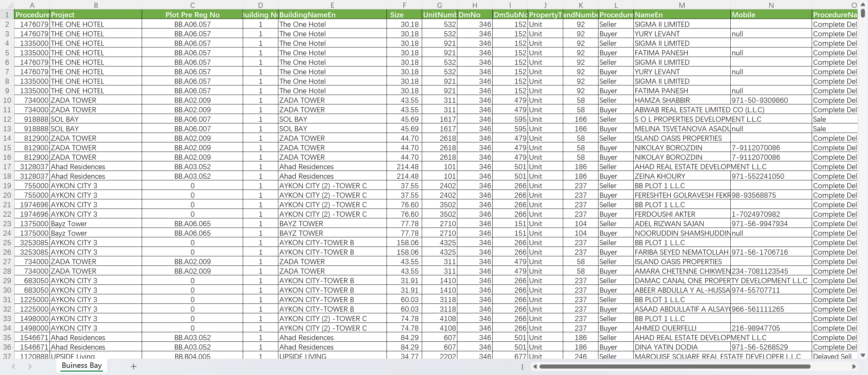
Task: Click the horizontal scrollbar thumb
Action: click(x=675, y=367)
